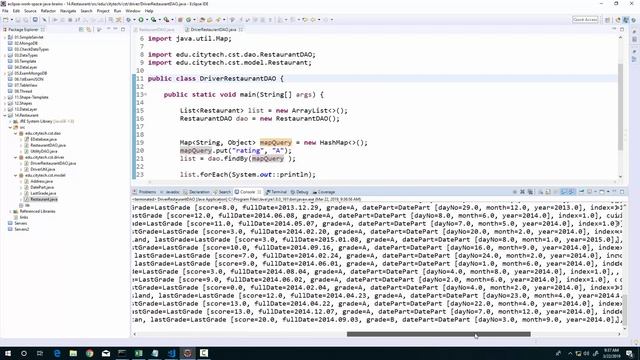Switch to the Search view tab

(x=222, y=192)
